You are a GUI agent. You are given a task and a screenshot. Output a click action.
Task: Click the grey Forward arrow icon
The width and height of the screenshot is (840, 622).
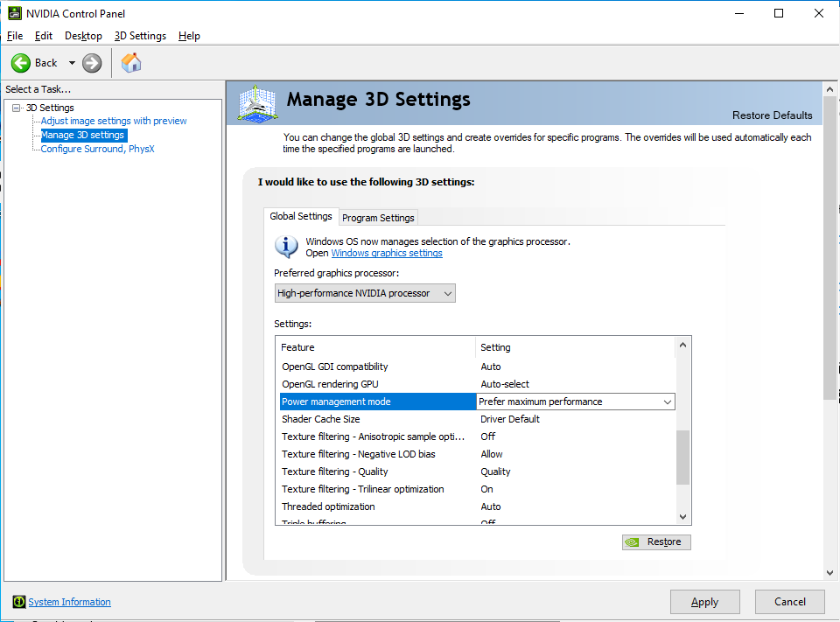pos(92,63)
